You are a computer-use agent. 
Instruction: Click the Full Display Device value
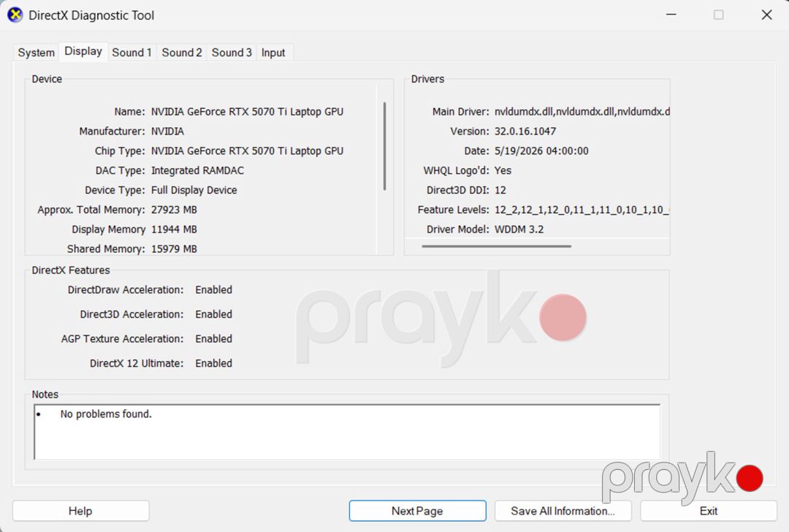[194, 190]
